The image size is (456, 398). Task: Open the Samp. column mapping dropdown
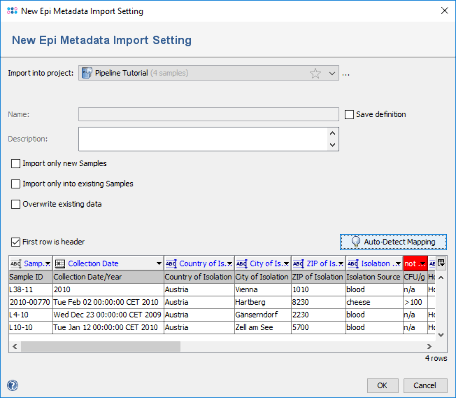click(48, 264)
